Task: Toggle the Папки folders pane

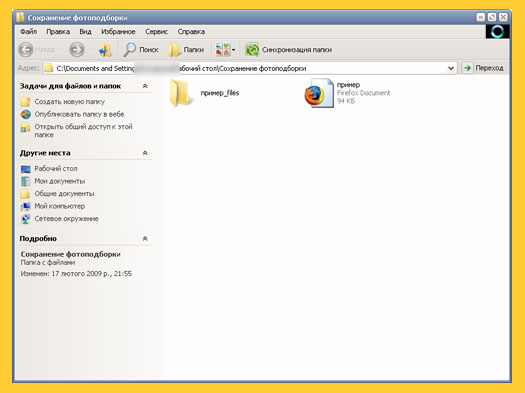Action: coord(186,50)
